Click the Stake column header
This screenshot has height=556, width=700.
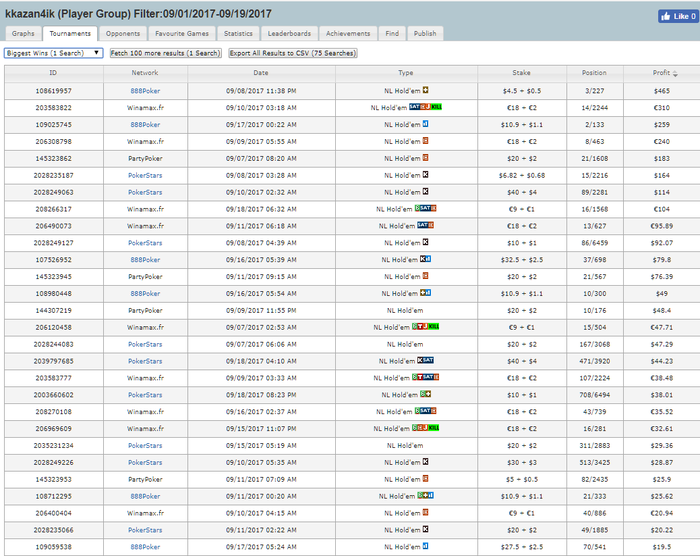point(521,73)
